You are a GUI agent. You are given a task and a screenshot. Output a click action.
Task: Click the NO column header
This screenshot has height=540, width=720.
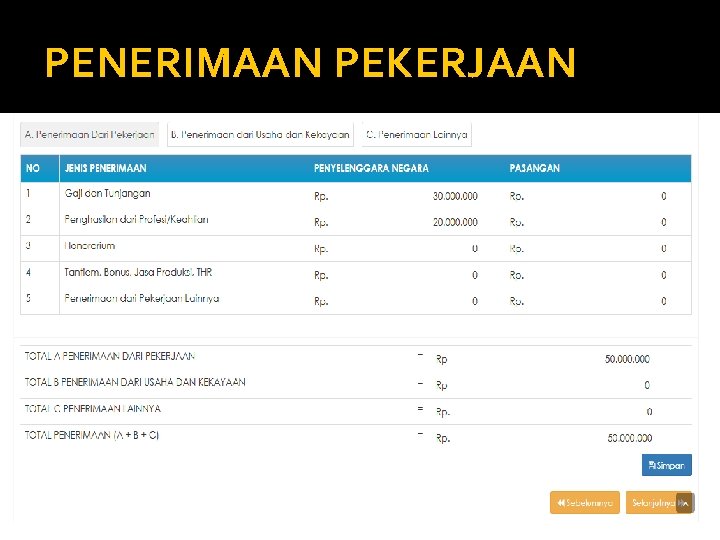pyautogui.click(x=33, y=168)
